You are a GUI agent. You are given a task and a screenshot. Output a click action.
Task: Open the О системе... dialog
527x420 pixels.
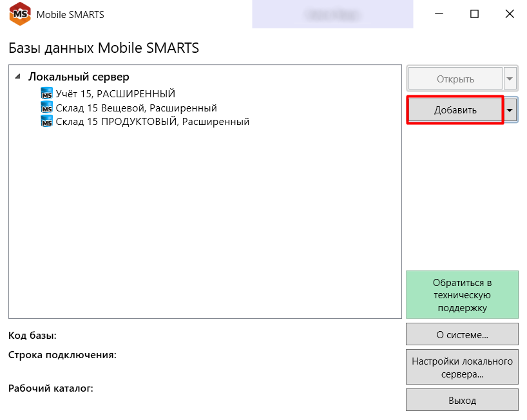click(x=462, y=334)
